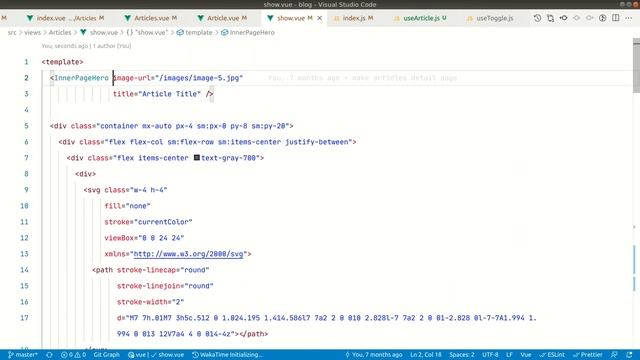Click CodeLens author annotation above line 1
The height and width of the screenshot is (360, 640).
(86, 46)
